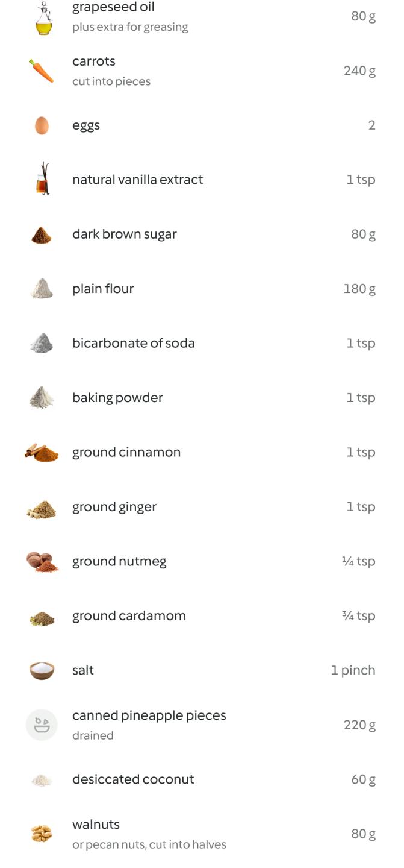Screen dimensions: 404x868
Task: Select the ¾ tsp cardamom quantity
Action: (358, 615)
